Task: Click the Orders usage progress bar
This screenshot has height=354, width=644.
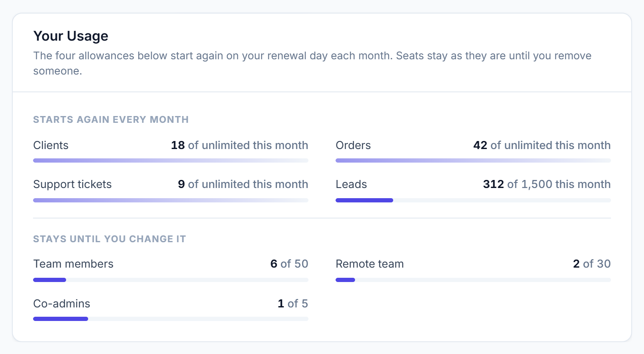Action: [473, 160]
